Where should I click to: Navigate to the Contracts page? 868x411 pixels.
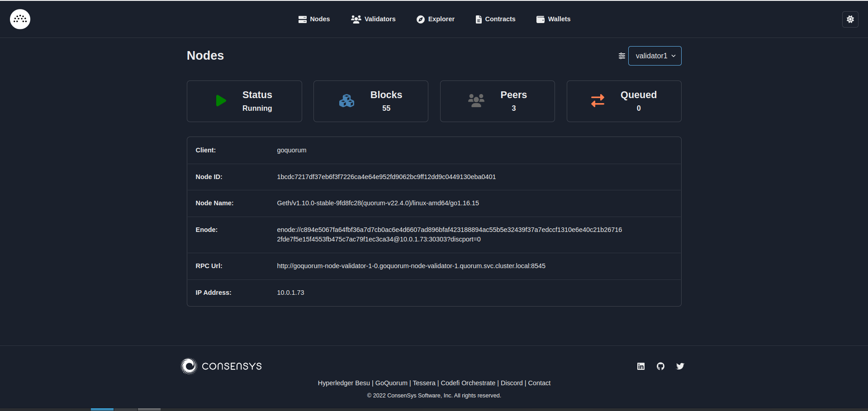pyautogui.click(x=495, y=19)
